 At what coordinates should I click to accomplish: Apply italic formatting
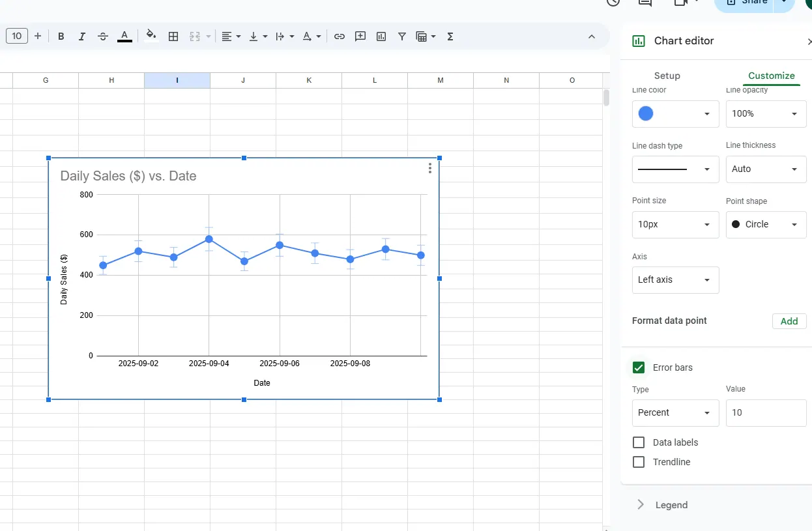point(82,36)
